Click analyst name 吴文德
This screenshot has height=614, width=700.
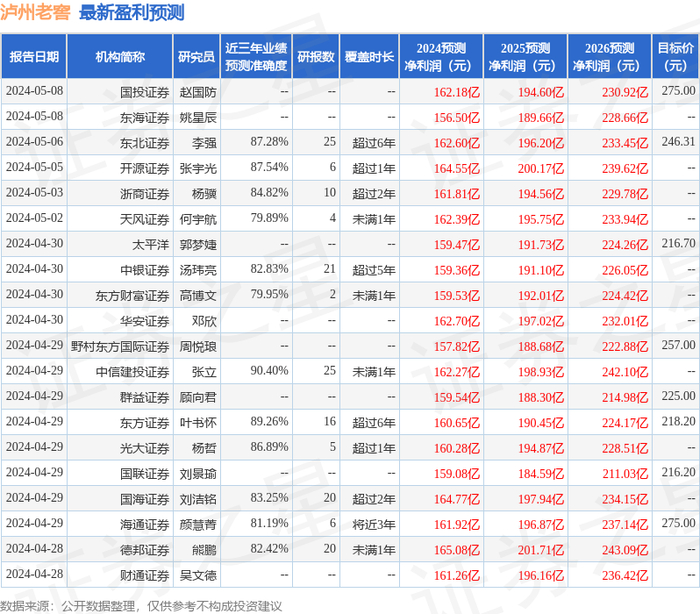pos(198,576)
